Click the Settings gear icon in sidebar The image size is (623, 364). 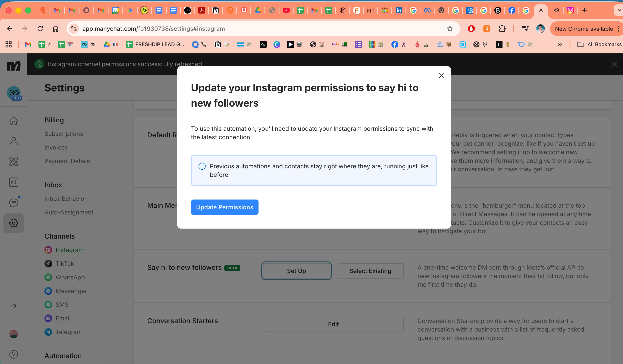14,223
